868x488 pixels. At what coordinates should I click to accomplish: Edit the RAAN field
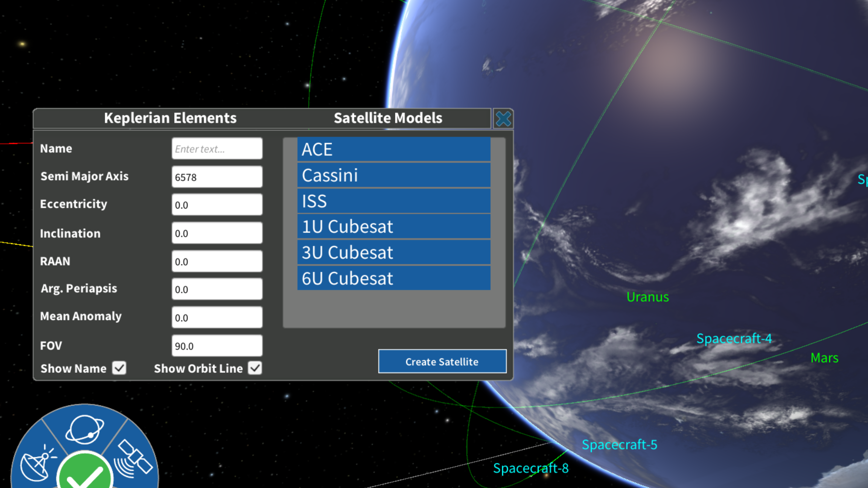pyautogui.click(x=217, y=261)
